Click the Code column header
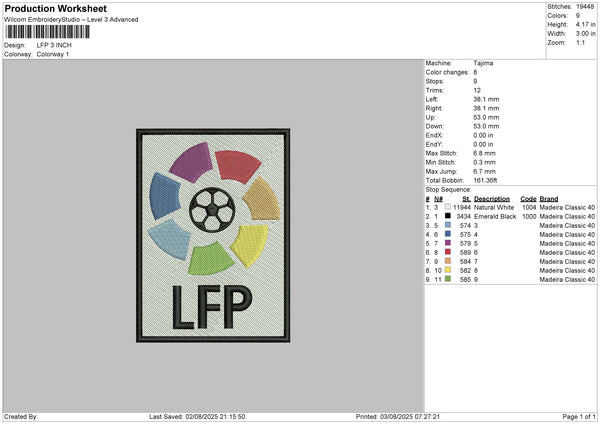 (529, 198)
